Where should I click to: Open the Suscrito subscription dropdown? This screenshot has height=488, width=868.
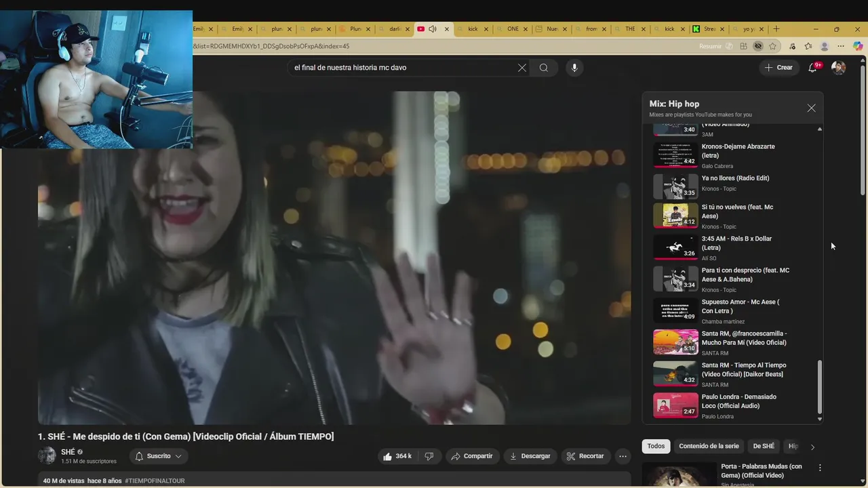pos(159,456)
